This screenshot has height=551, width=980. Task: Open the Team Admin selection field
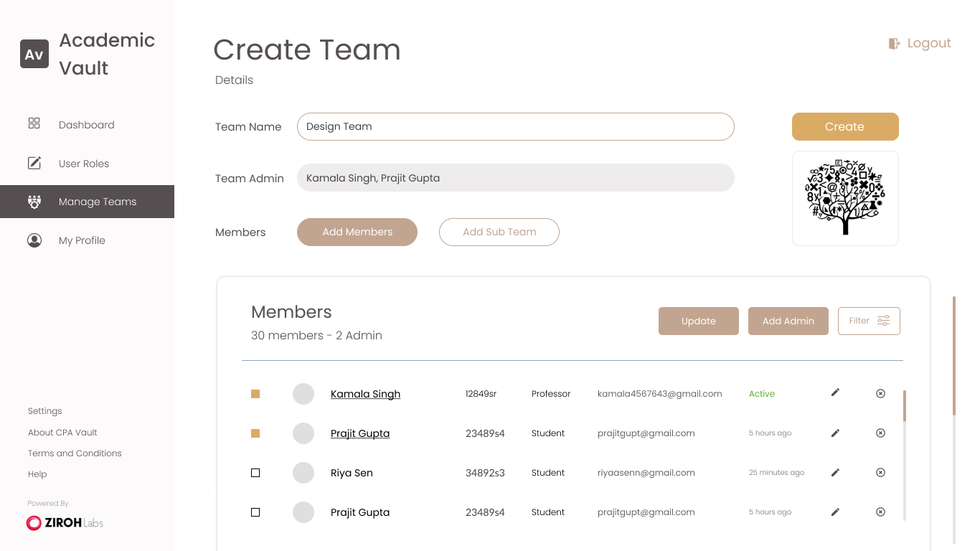(x=515, y=178)
